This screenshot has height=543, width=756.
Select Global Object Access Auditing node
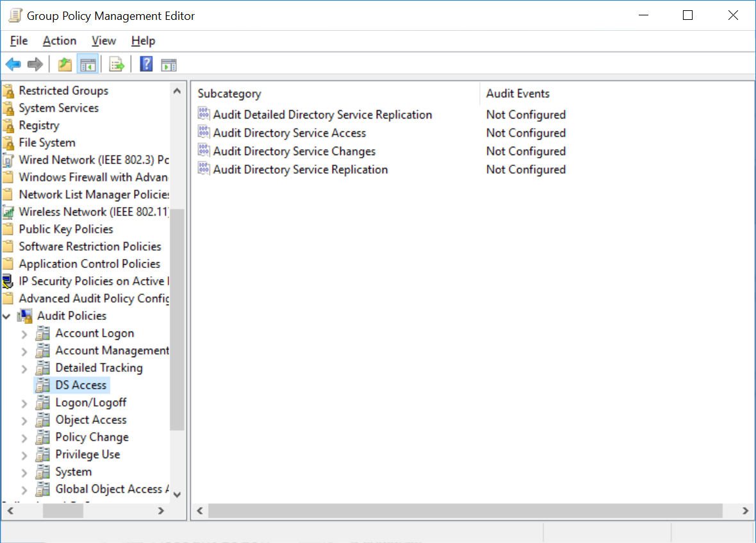click(x=112, y=489)
